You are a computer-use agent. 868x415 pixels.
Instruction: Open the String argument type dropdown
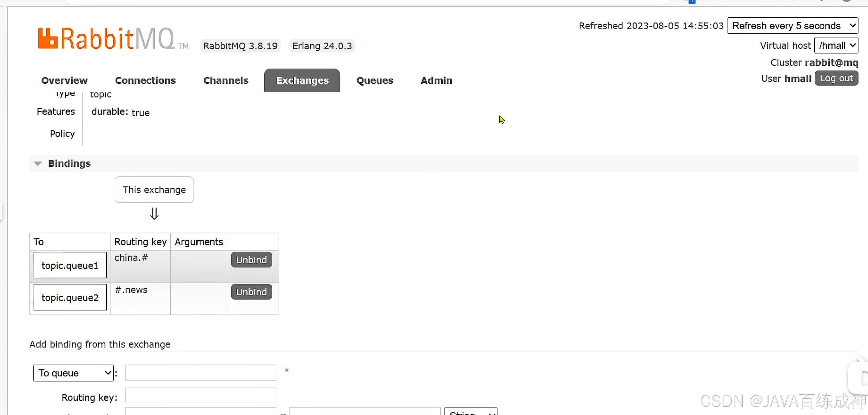[470, 412]
